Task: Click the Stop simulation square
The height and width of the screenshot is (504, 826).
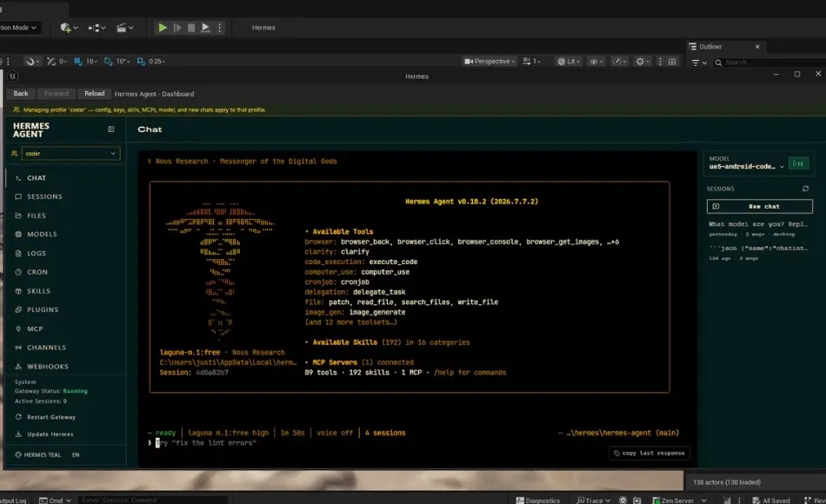Action: pos(191,28)
